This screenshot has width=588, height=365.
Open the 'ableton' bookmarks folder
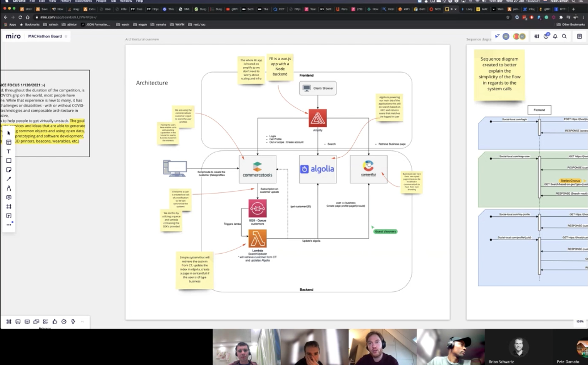[x=70, y=24]
